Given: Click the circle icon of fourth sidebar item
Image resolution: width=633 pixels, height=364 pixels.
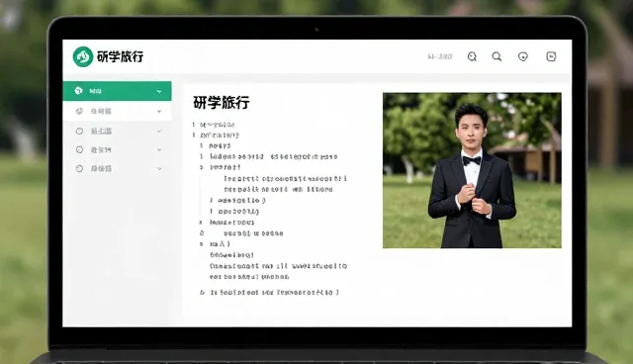Looking at the screenshot, I should 79,149.
